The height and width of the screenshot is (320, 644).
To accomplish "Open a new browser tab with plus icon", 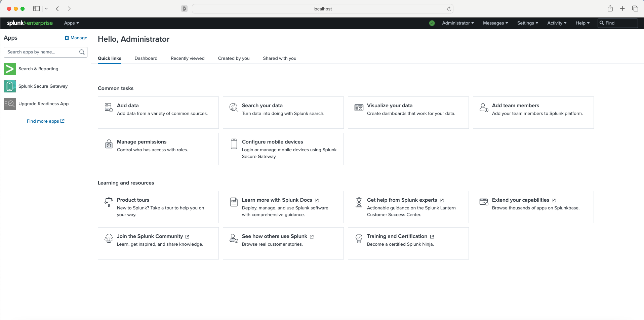I will (x=622, y=9).
